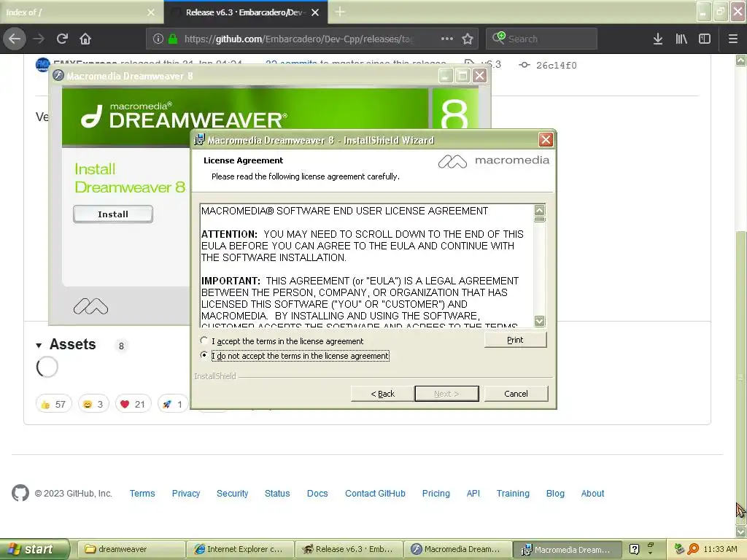Open the Security footer link

tap(233, 494)
